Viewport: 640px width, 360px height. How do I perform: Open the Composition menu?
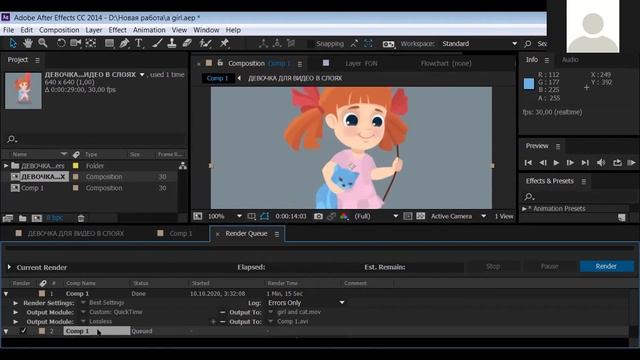(x=59, y=30)
